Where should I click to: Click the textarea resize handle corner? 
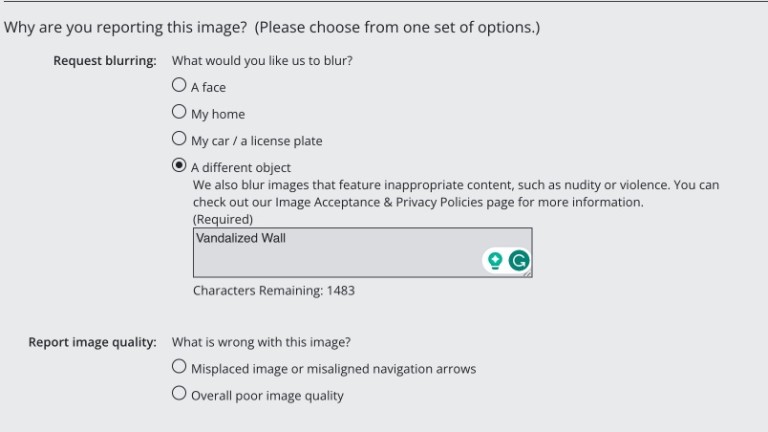(x=527, y=272)
